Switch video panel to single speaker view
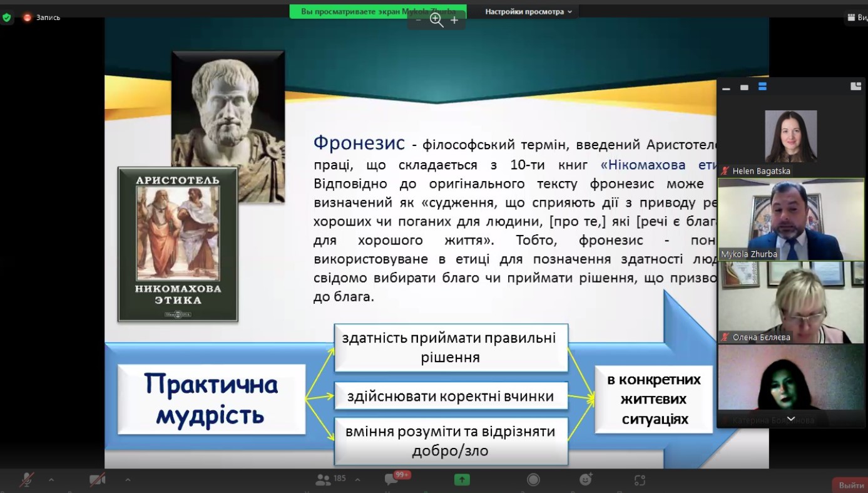The height and width of the screenshot is (493, 868). (x=744, y=88)
